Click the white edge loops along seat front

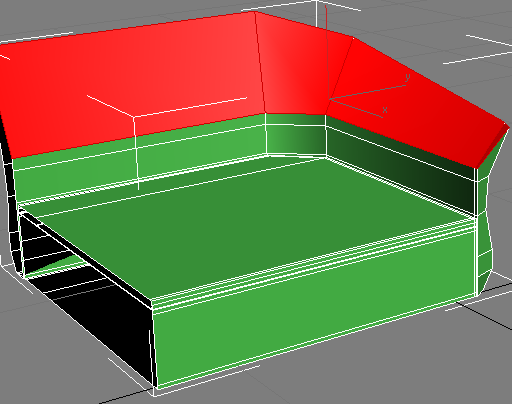coord(313,263)
